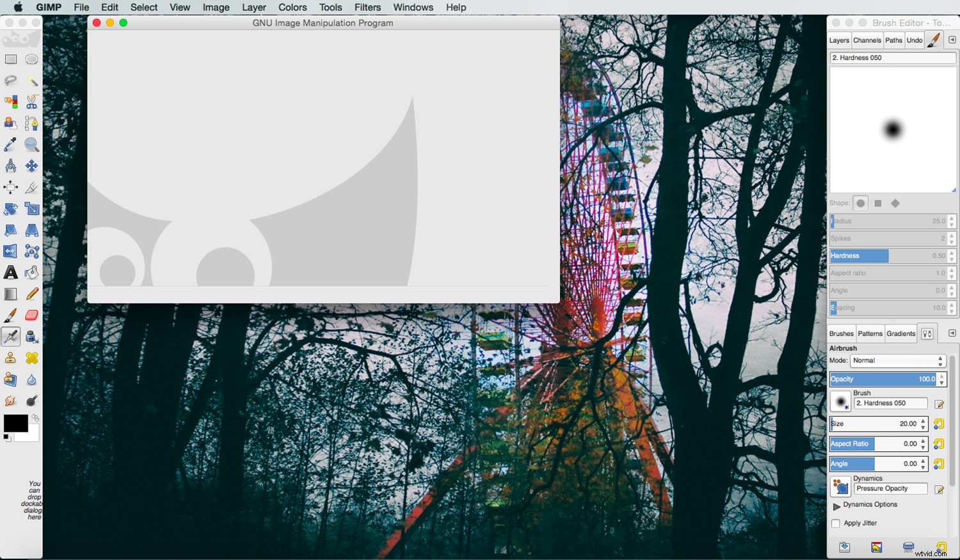Pick the Text tool from the toolbox
The image size is (960, 560).
tap(10, 272)
